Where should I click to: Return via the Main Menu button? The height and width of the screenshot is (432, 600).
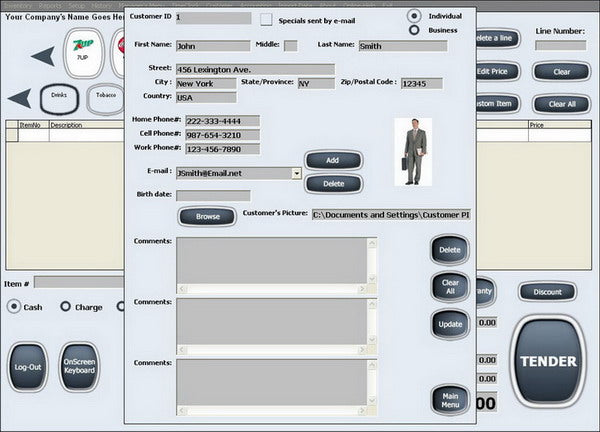[450, 400]
